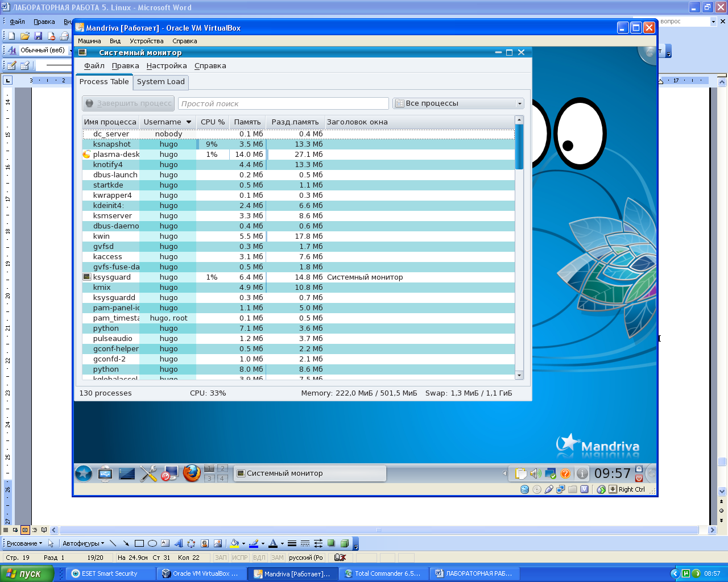
Task: Expand hidden tray icons arrow in Mandriva panel
Action: (x=504, y=473)
